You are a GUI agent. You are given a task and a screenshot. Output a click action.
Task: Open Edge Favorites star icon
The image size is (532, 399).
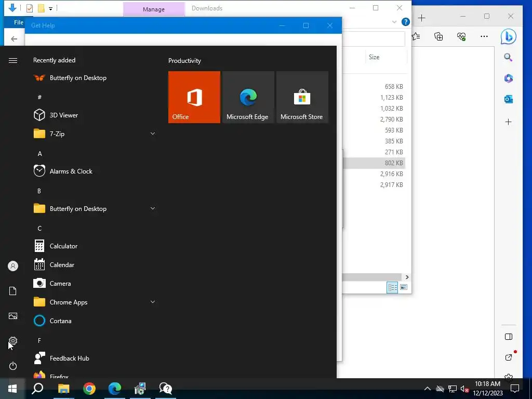pyautogui.click(x=416, y=36)
